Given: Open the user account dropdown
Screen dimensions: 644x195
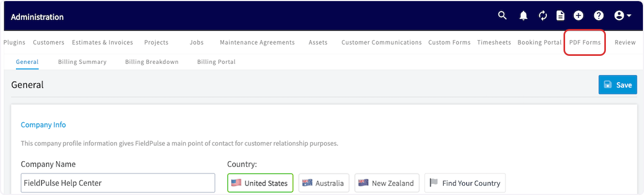Looking at the screenshot, I should [x=623, y=16].
